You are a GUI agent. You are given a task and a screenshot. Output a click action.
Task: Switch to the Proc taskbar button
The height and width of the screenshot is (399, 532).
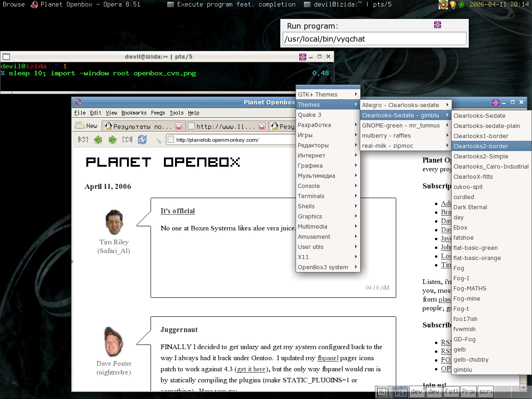[469, 392]
